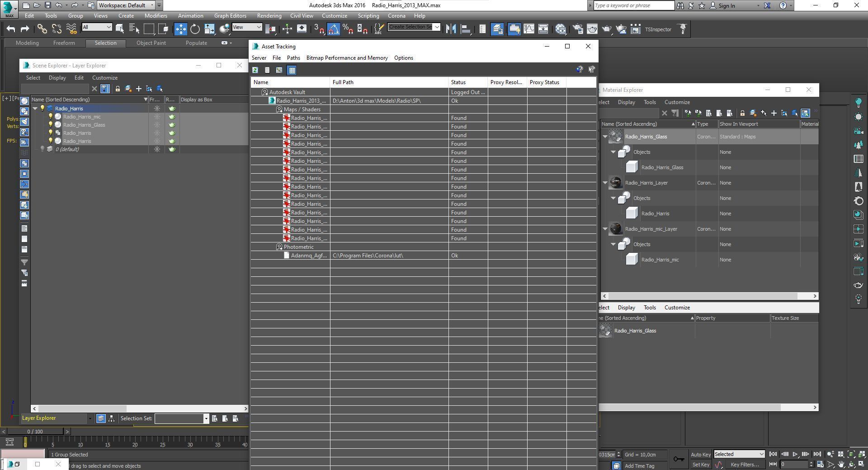Open the Schematic View from the toolbar
Image resolution: width=868 pixels, height=470 pixels.
pyautogui.click(x=543, y=29)
